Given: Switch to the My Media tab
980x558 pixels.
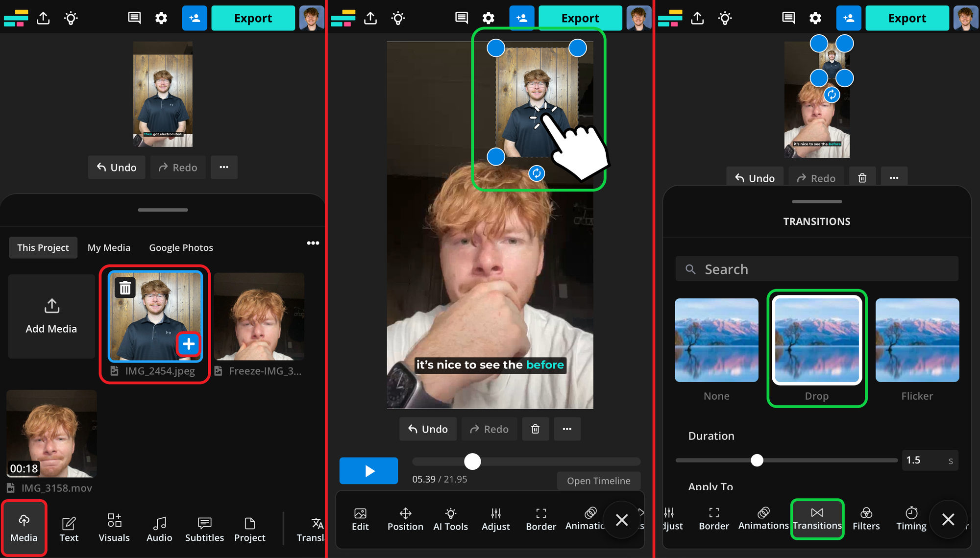Looking at the screenshot, I should [109, 247].
